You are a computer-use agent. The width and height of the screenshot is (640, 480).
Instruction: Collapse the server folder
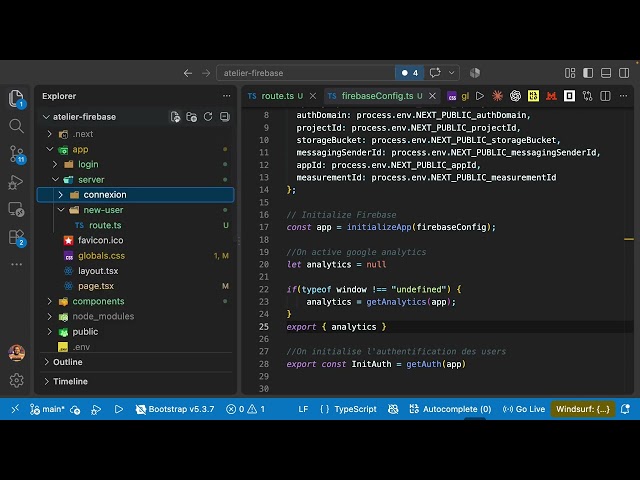pos(55,180)
